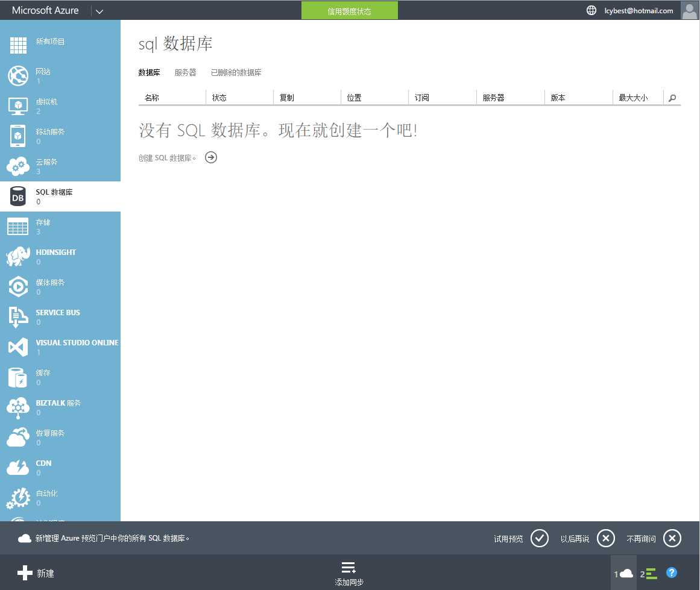Click the 添加同步 button
The height and width of the screenshot is (590, 700).
pos(348,574)
